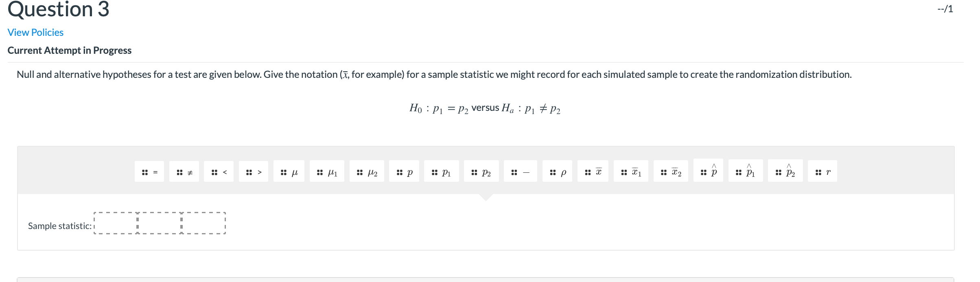The height and width of the screenshot is (282, 980).
Task: Select the minus sign tile
Action: point(520,172)
